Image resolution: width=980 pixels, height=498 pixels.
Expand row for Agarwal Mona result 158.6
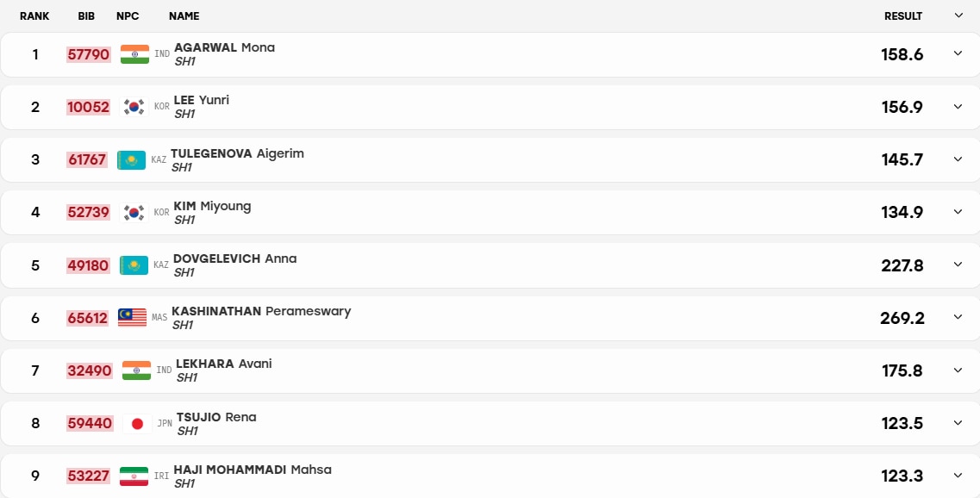click(x=958, y=53)
